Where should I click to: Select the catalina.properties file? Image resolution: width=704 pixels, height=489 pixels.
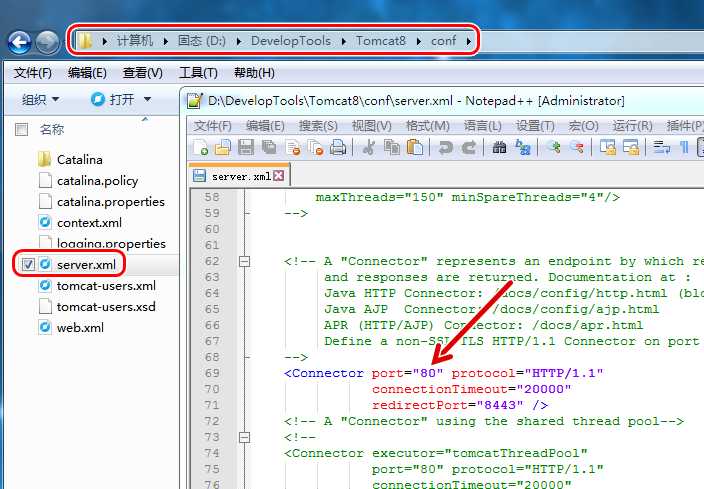tap(101, 202)
